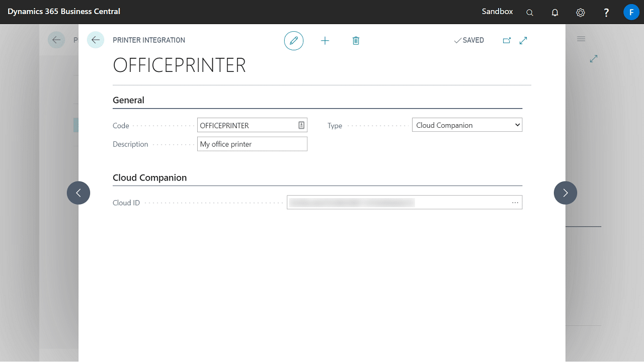
Task: Open notifications bell icon
Action: coord(555,13)
